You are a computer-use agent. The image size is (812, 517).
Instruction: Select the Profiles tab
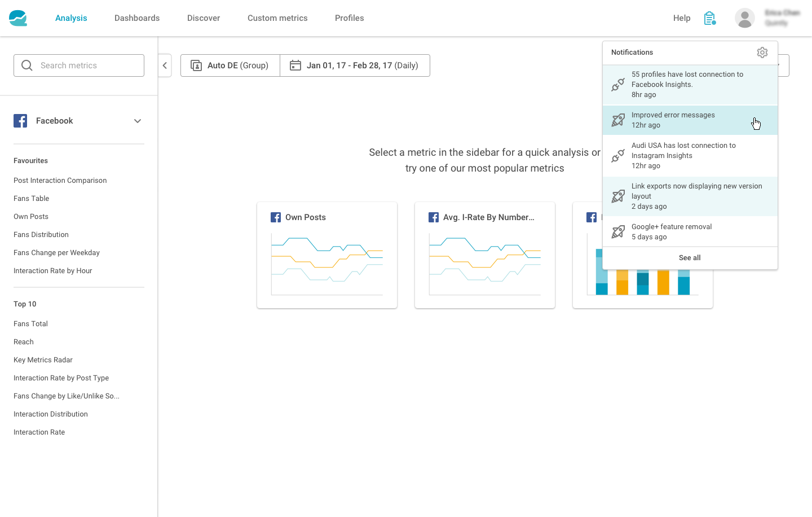[350, 18]
